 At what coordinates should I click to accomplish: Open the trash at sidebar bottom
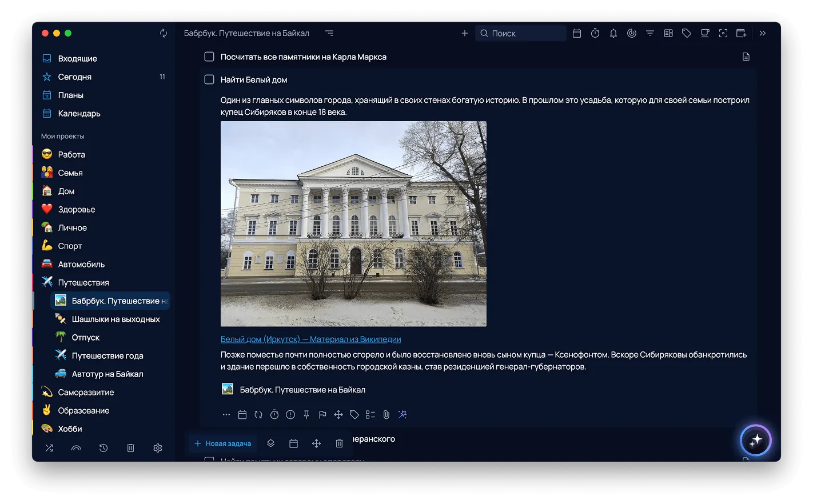(130, 448)
